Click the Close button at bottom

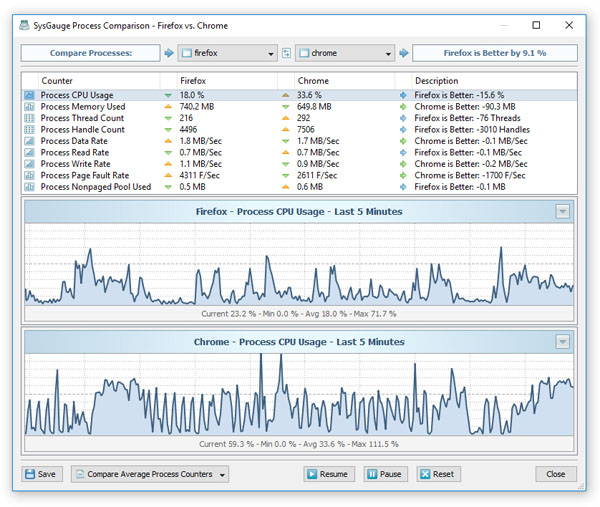click(556, 474)
